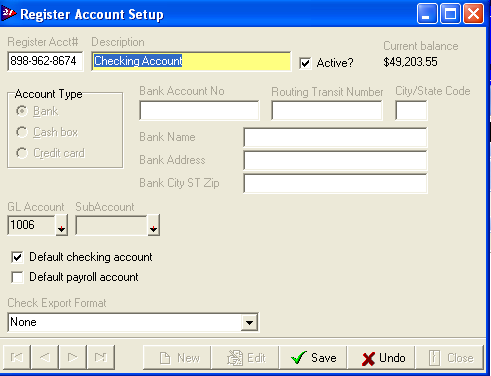Go to next record arrow

coord(73,357)
